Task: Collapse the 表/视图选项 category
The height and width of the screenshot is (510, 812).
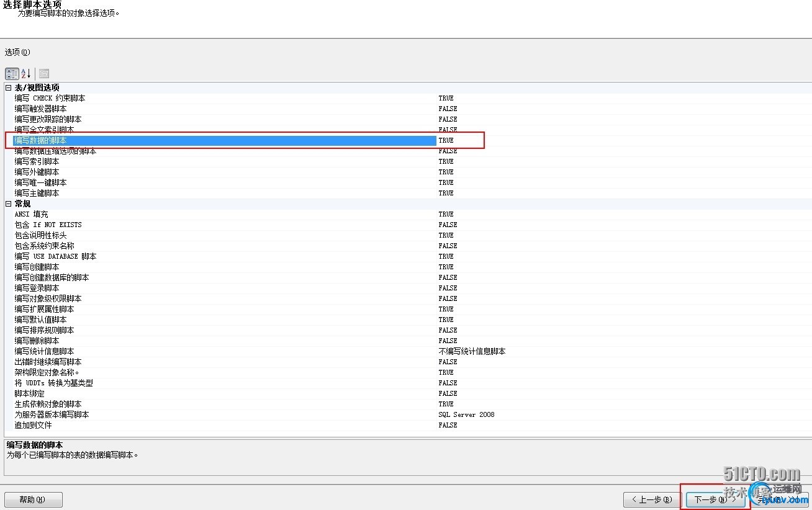Action: (x=8, y=87)
